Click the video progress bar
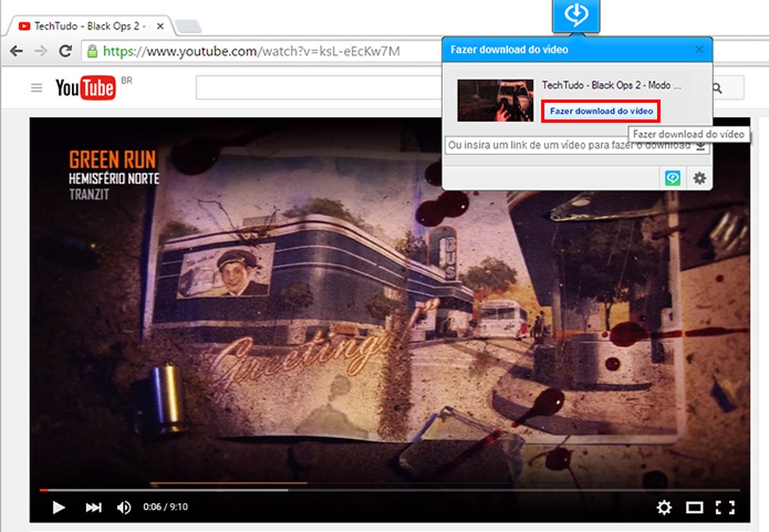Viewport: 769px width, 532px height. point(389,489)
